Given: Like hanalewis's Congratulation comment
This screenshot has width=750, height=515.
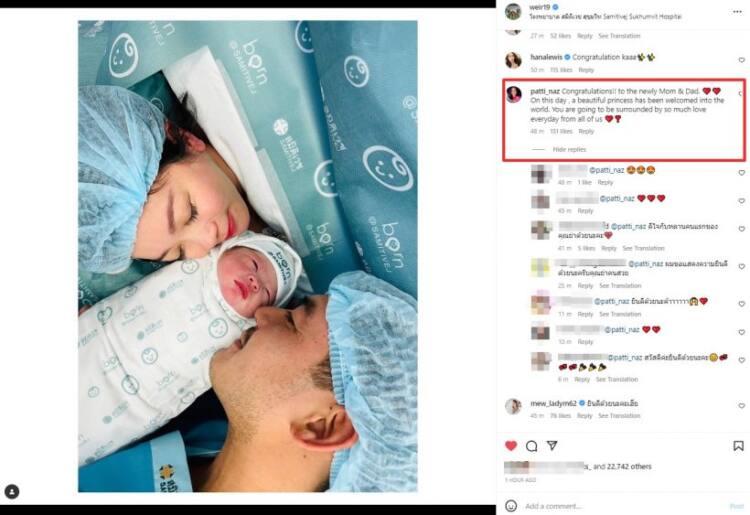Looking at the screenshot, I should pos(741,60).
